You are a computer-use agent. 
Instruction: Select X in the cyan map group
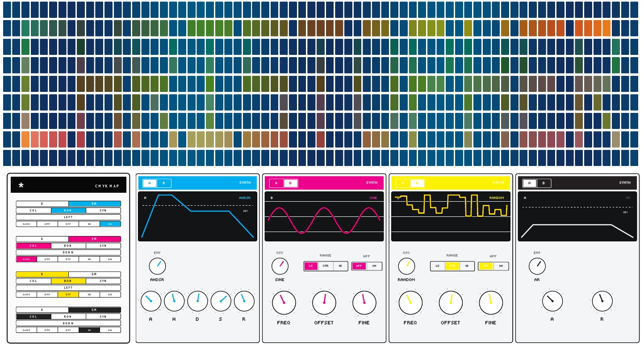(42, 203)
